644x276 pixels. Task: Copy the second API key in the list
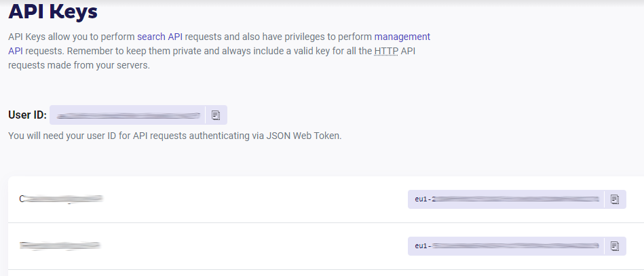point(615,245)
